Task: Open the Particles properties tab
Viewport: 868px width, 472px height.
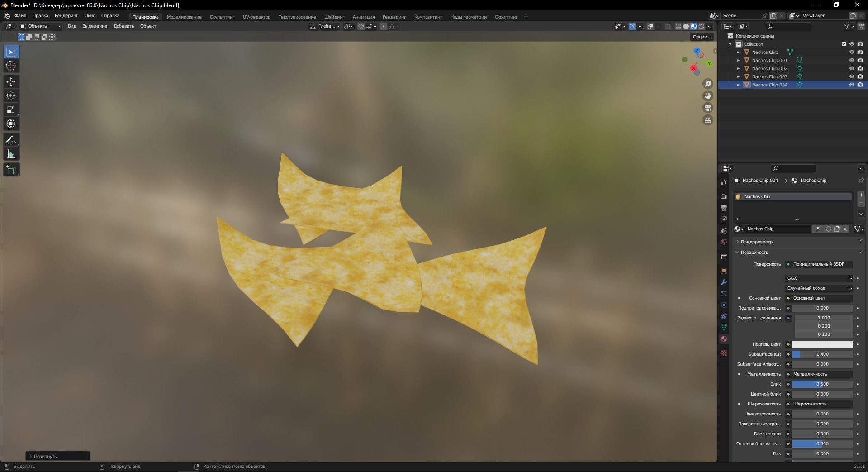Action: click(724, 293)
